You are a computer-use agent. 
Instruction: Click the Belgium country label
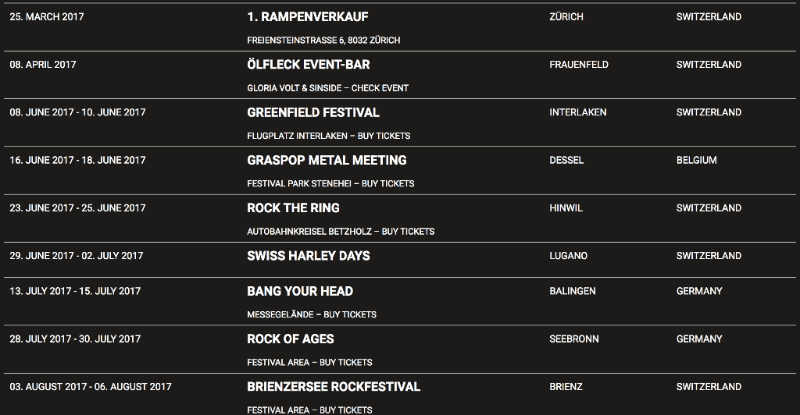click(697, 160)
